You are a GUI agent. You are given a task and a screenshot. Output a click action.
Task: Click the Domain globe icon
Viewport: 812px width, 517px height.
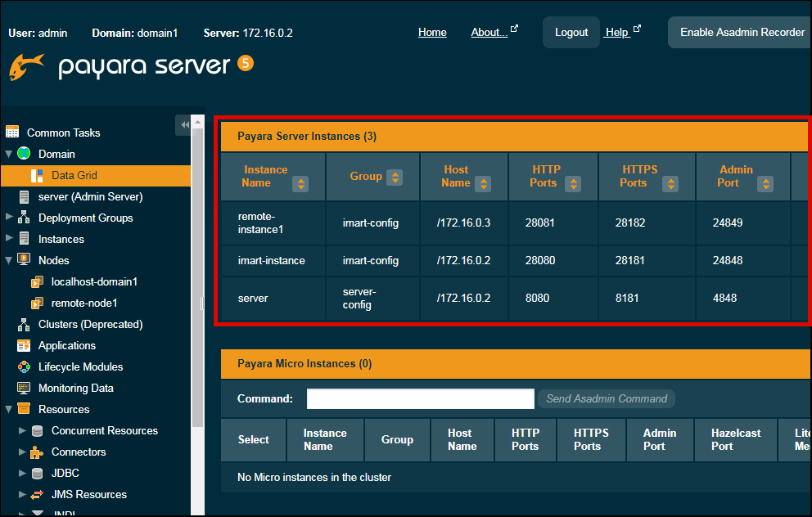click(x=24, y=154)
